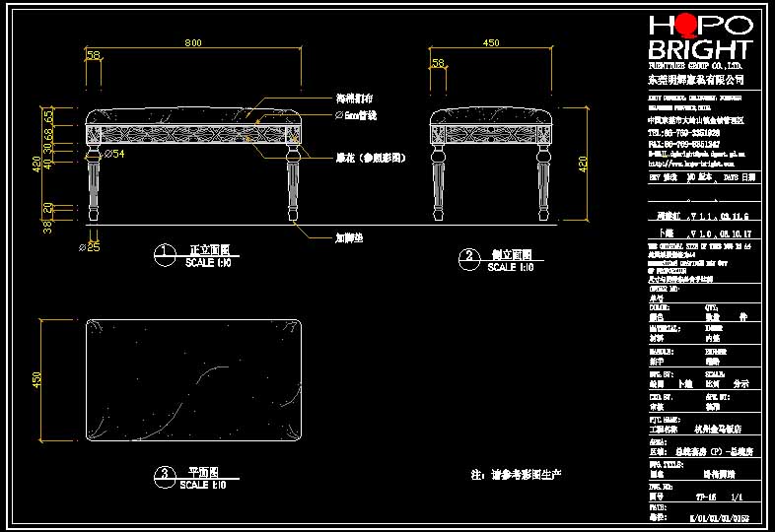Click the FURNITURE GROUP CO.,LTD. text
Image resolution: width=775 pixels, height=532 pixels.
click(x=695, y=66)
